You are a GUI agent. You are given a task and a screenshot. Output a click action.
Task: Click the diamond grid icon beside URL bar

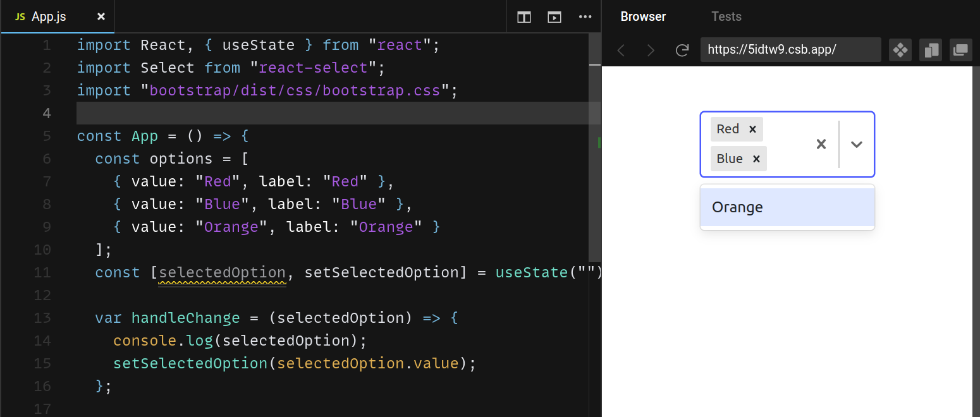click(x=900, y=50)
